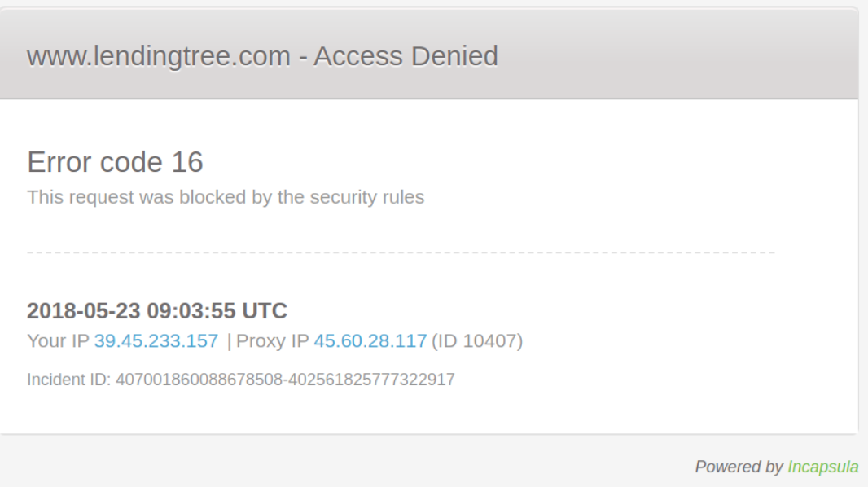Click the Proxy IP 45.60.28.117 link

coord(370,341)
